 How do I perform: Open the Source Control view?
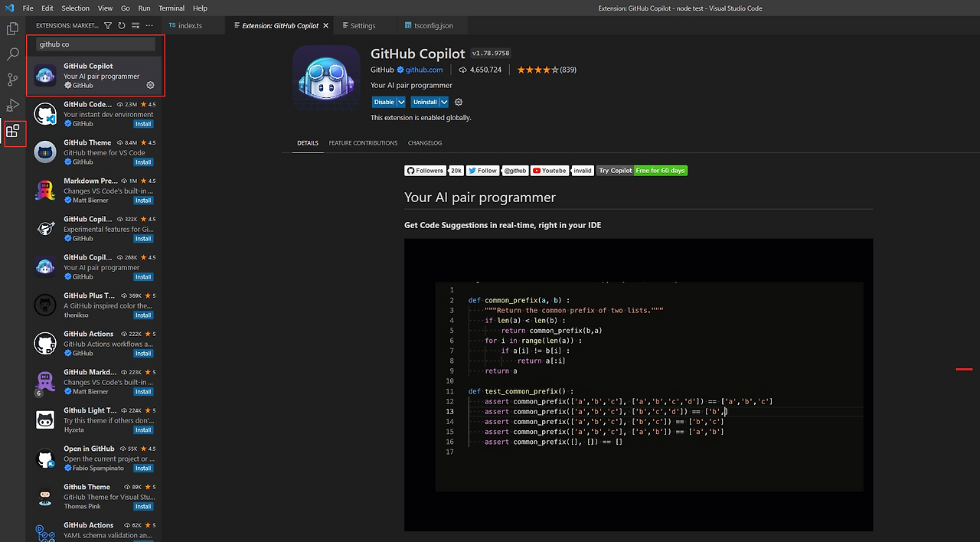(x=11, y=80)
